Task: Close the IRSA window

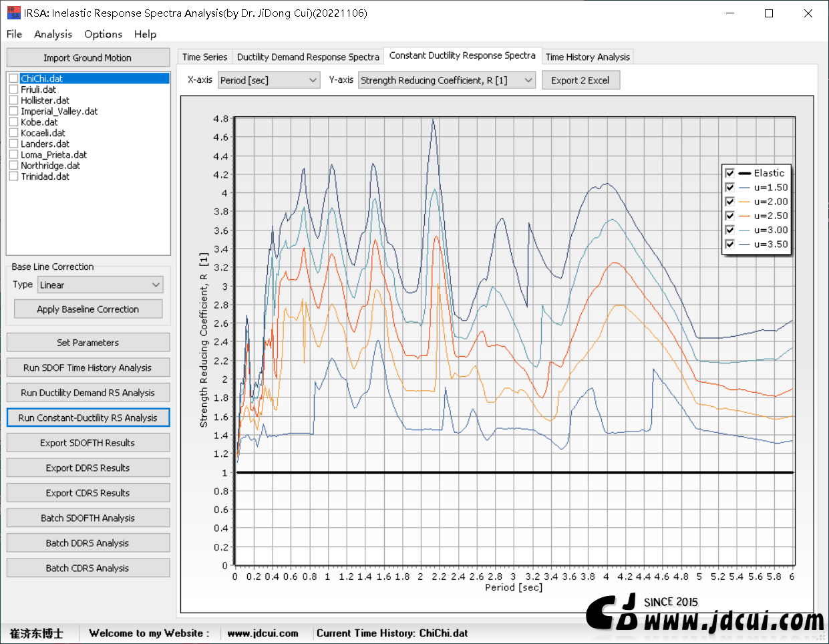Action: (808, 13)
